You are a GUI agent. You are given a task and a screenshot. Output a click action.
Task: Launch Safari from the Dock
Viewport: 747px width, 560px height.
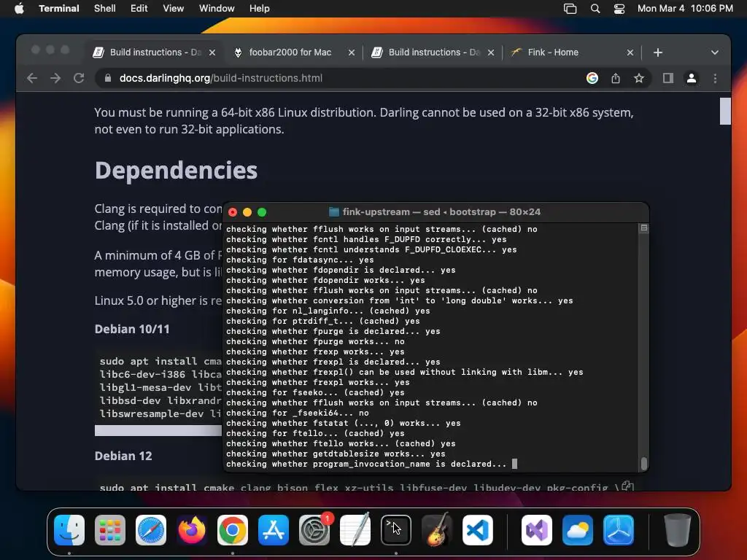tap(151, 530)
